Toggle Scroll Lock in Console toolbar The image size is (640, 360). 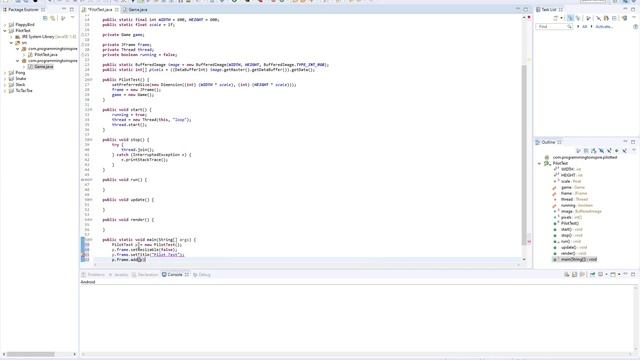click(574, 275)
